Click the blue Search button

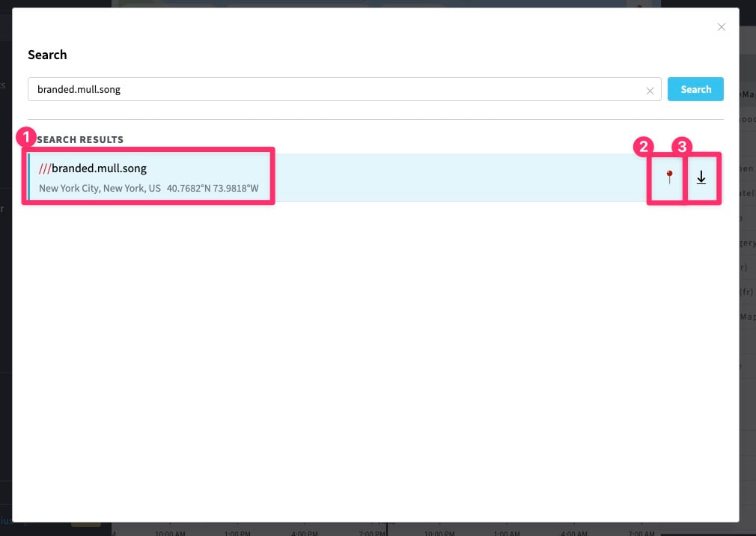(x=695, y=89)
